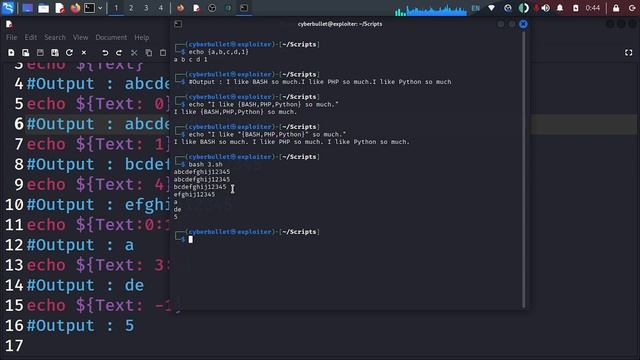The width and height of the screenshot is (640, 360).
Task: Click the battery status tray icon
Action: click(576, 8)
